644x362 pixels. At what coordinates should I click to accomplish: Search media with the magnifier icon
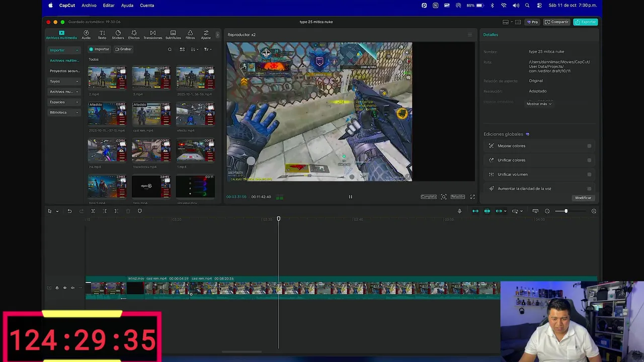click(x=170, y=49)
